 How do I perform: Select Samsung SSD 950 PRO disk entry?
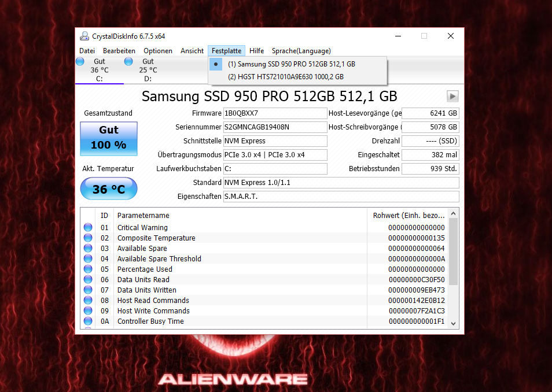click(x=291, y=64)
